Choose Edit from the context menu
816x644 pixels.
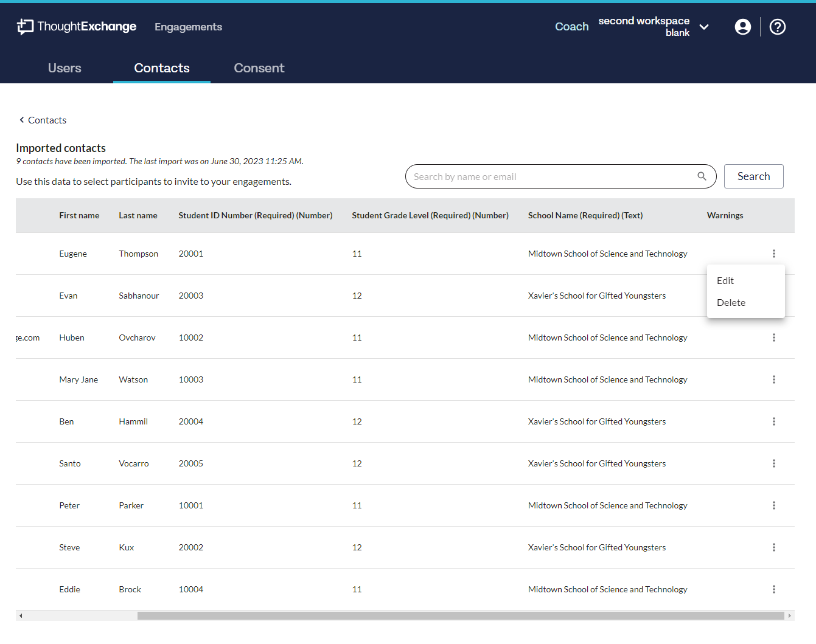pyautogui.click(x=725, y=281)
